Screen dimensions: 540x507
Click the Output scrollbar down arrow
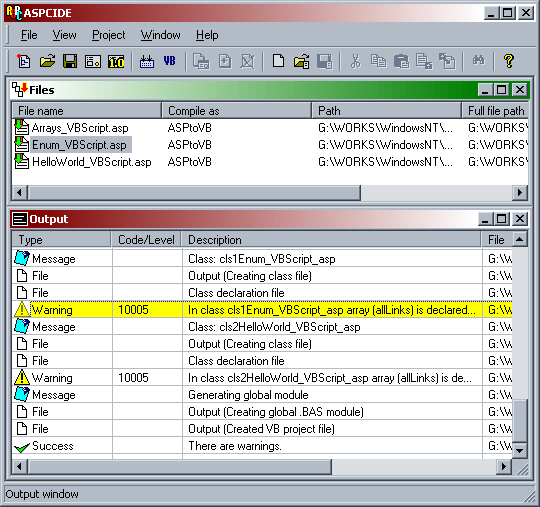520,450
